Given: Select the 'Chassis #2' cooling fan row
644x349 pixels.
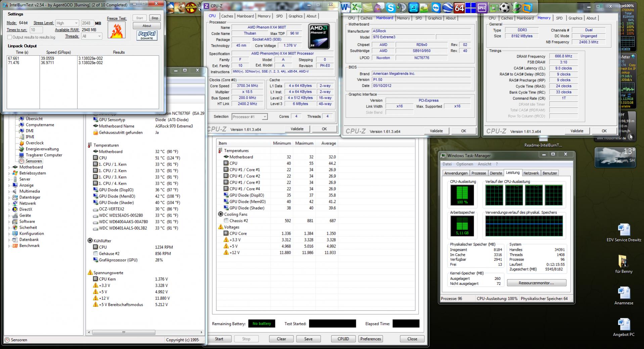Looking at the screenshot, I should point(280,221).
